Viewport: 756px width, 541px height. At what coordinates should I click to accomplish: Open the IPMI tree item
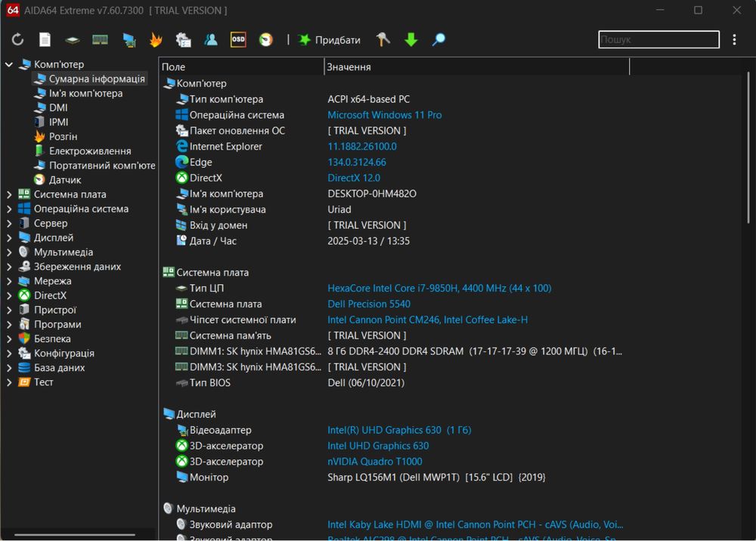point(58,122)
